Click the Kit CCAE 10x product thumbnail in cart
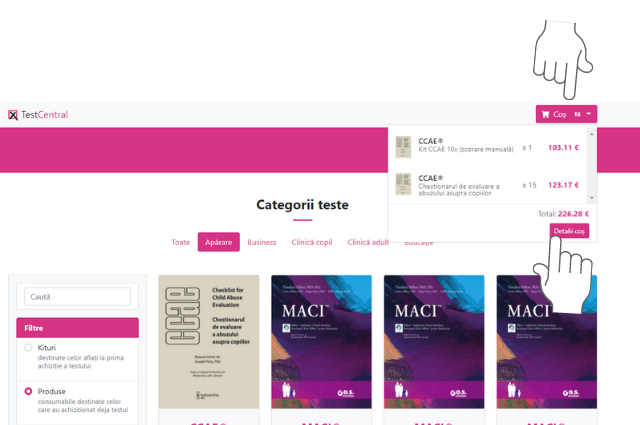The image size is (640, 425). pyautogui.click(x=403, y=146)
